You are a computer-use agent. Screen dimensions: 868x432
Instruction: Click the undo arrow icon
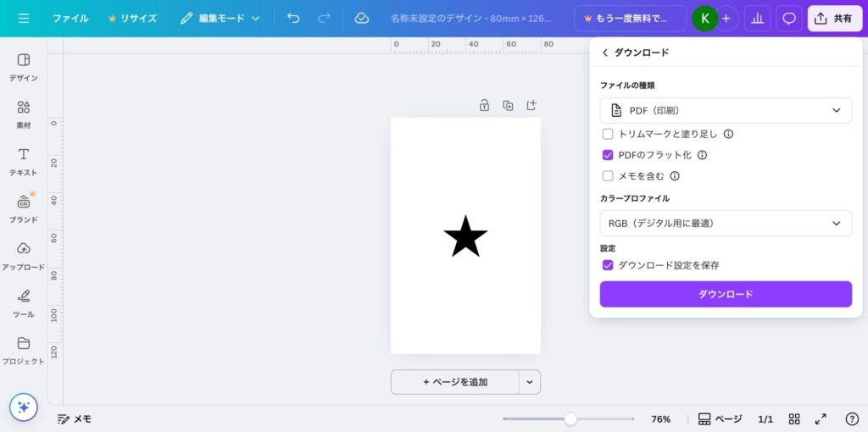click(293, 18)
